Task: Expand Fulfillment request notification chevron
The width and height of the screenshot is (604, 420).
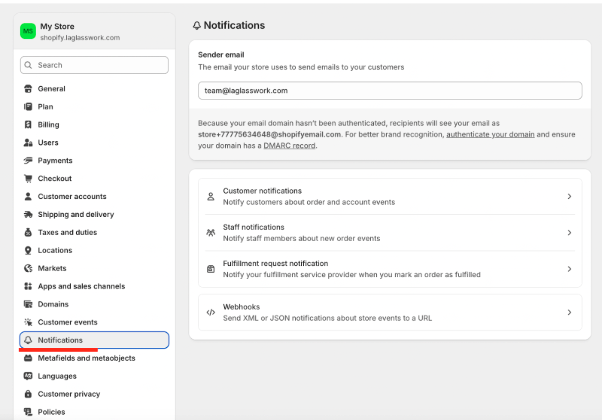Action: [x=569, y=269]
